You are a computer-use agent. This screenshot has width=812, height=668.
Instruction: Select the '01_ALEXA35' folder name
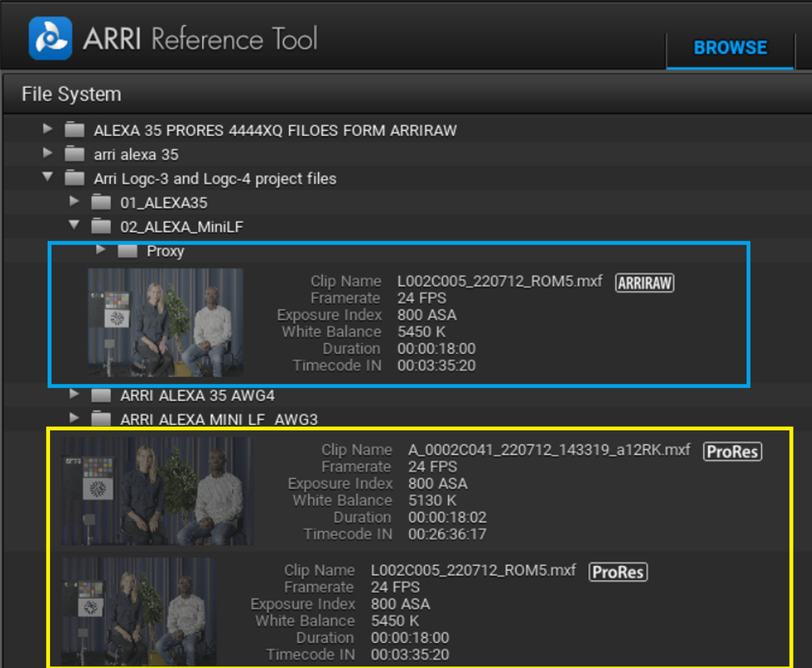[164, 203]
